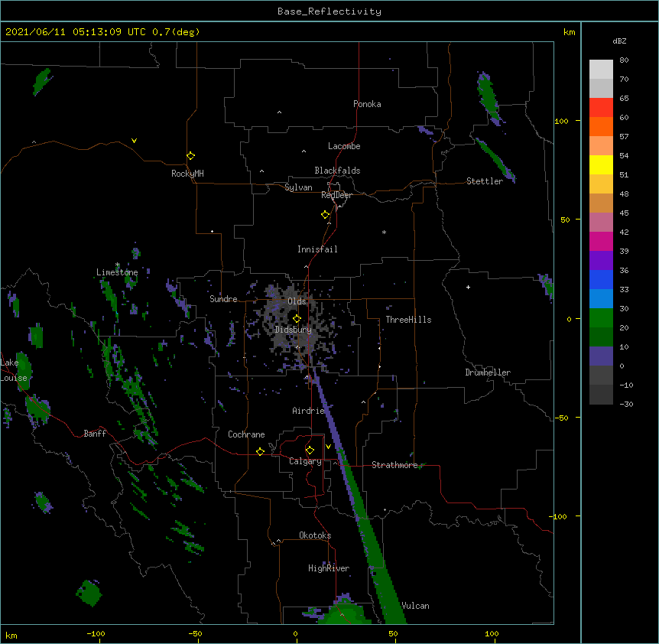The image size is (659, 644).
Task: Click the Okotoks city label
Action: [315, 535]
